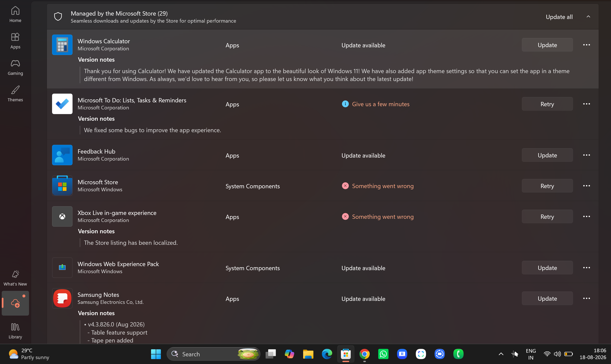Open Task View from taskbar

(x=271, y=354)
